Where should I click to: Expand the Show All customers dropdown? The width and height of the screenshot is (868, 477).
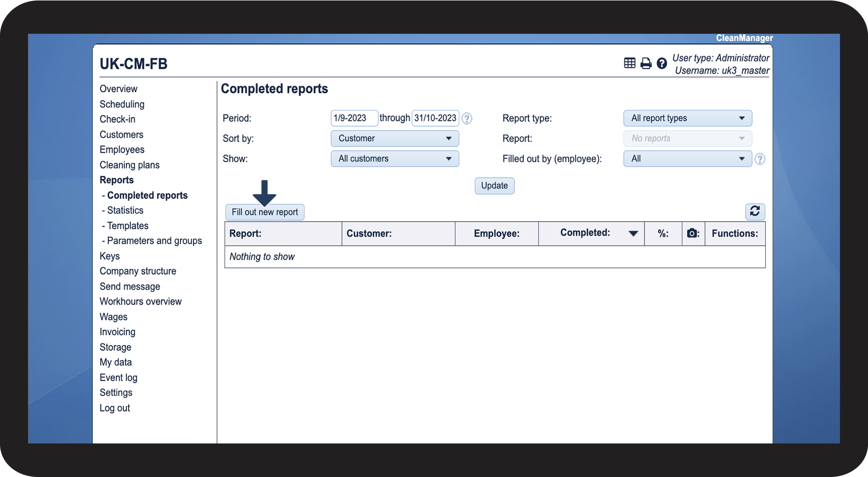394,159
